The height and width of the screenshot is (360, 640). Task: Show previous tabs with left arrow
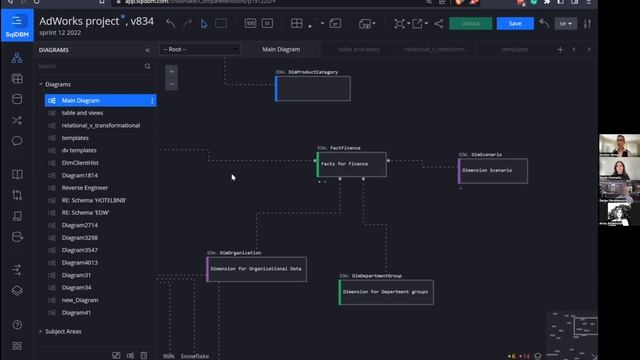[x=574, y=50]
